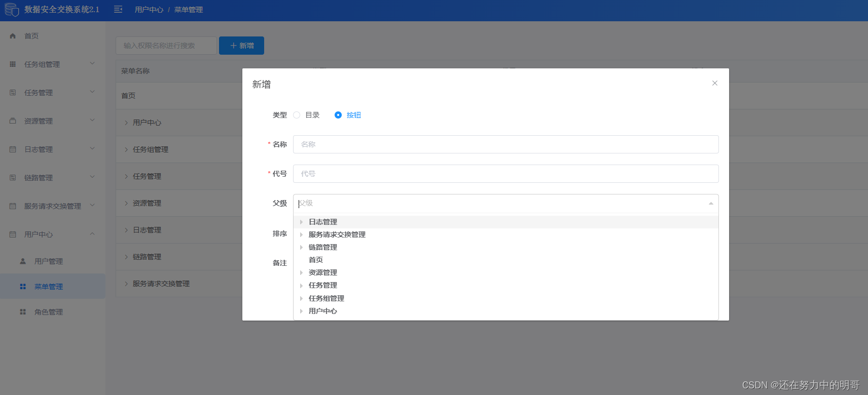Choose 日志管理 label in 父级 tree
The width and height of the screenshot is (868, 395).
point(323,222)
